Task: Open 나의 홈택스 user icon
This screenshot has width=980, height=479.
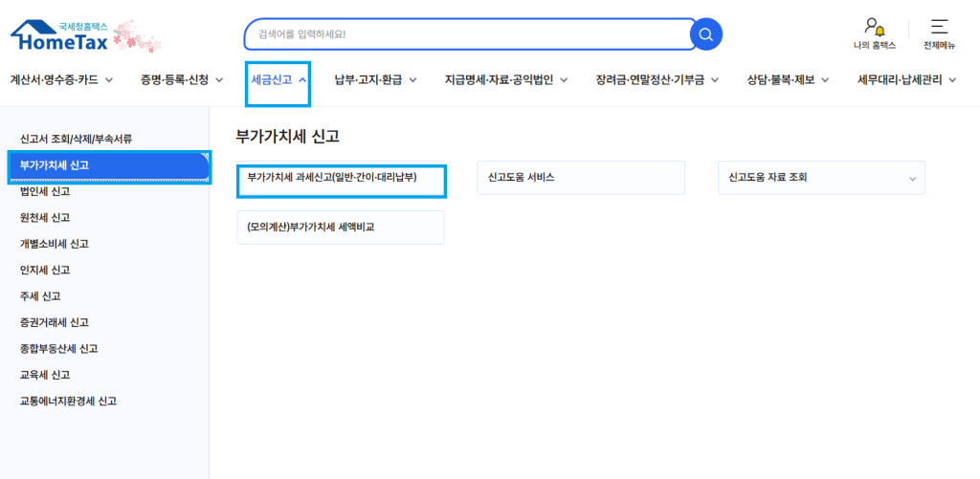Action: pos(875,33)
